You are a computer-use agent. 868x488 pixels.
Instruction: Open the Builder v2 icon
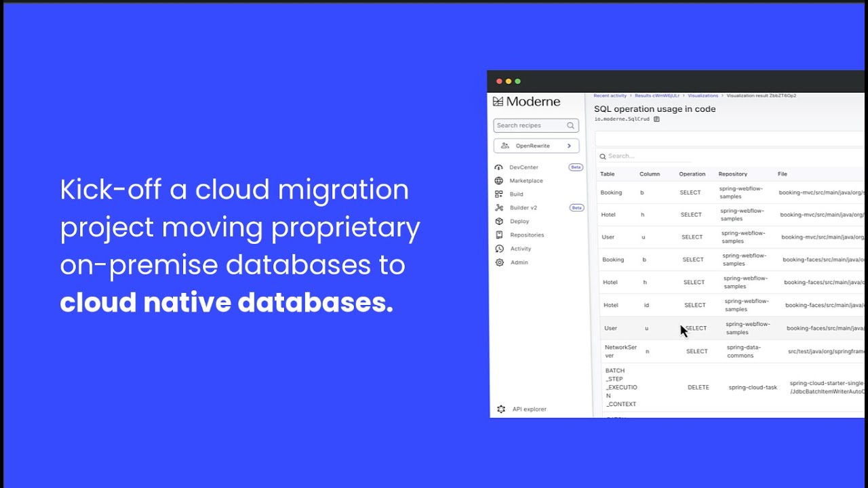(x=499, y=208)
